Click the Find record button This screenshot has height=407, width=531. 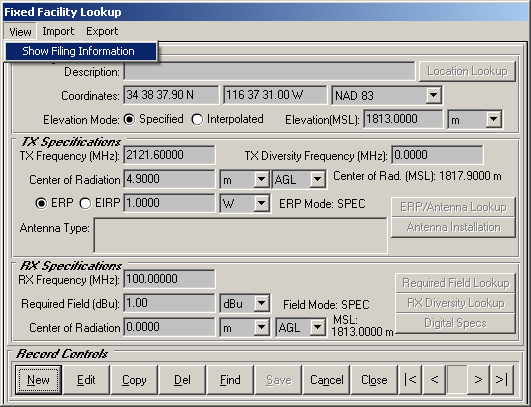click(230, 380)
